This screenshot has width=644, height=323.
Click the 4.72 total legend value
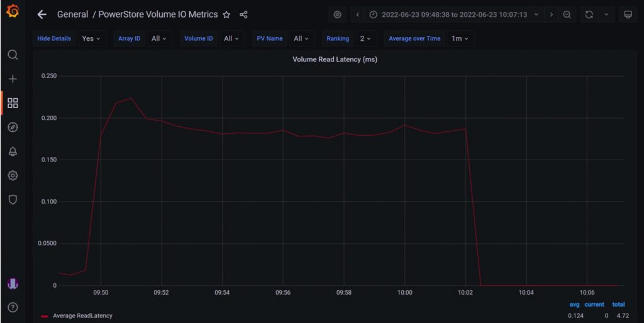(x=623, y=315)
